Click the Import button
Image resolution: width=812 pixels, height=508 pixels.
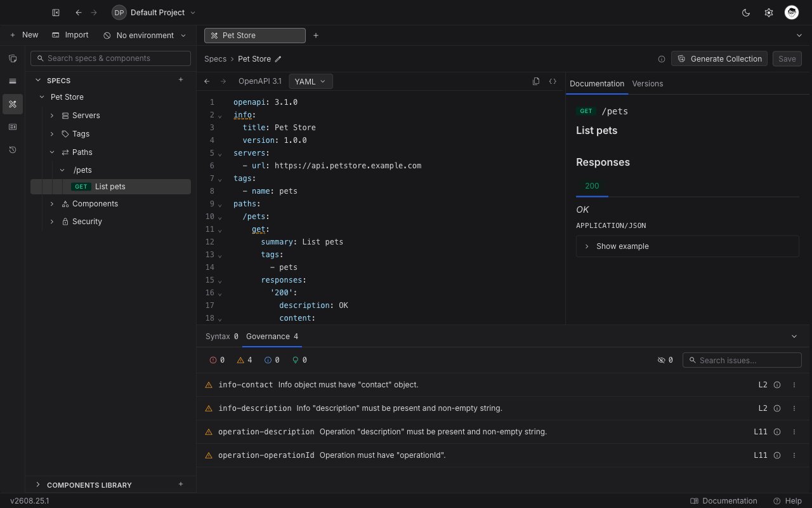(70, 36)
